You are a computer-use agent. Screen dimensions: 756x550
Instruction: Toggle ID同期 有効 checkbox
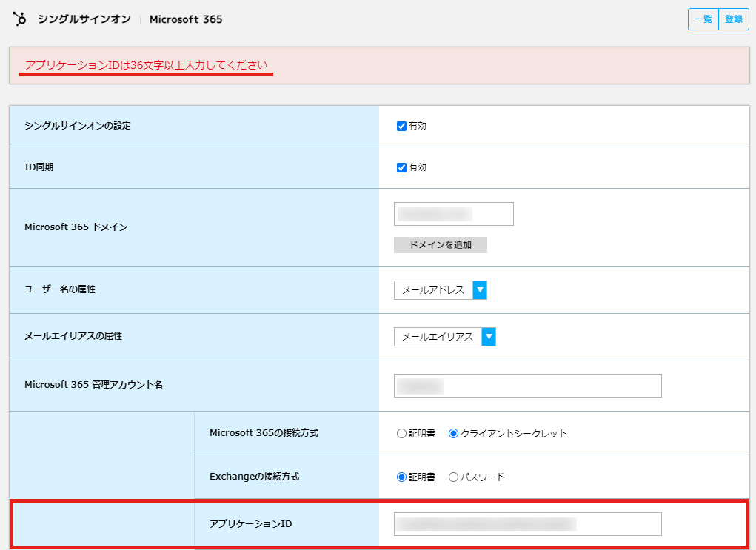click(401, 168)
